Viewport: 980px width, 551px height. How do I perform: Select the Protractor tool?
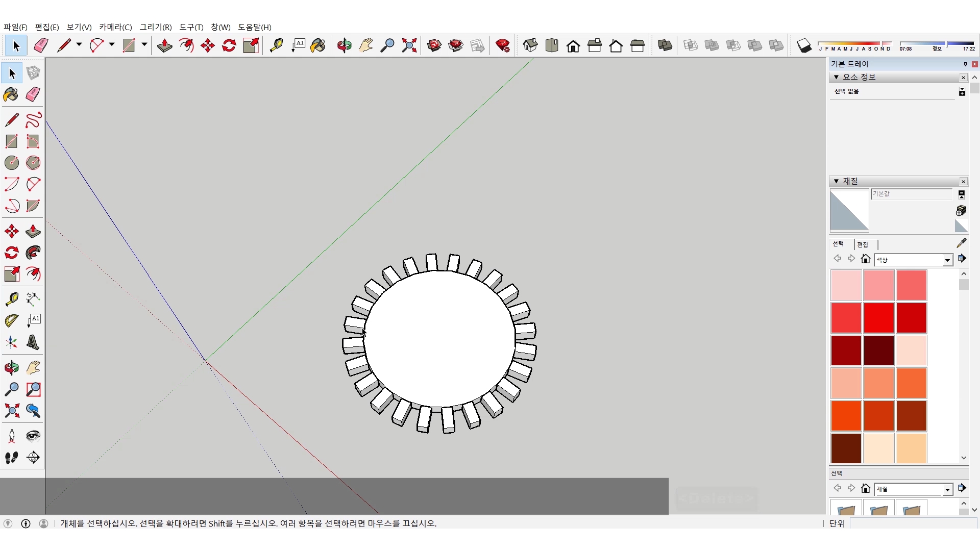click(x=11, y=320)
